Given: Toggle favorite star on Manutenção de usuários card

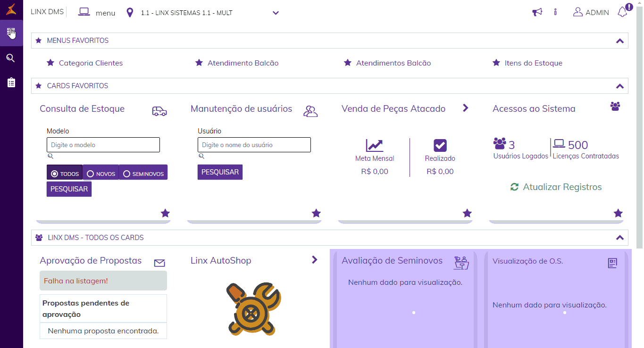Looking at the screenshot, I should (316, 213).
